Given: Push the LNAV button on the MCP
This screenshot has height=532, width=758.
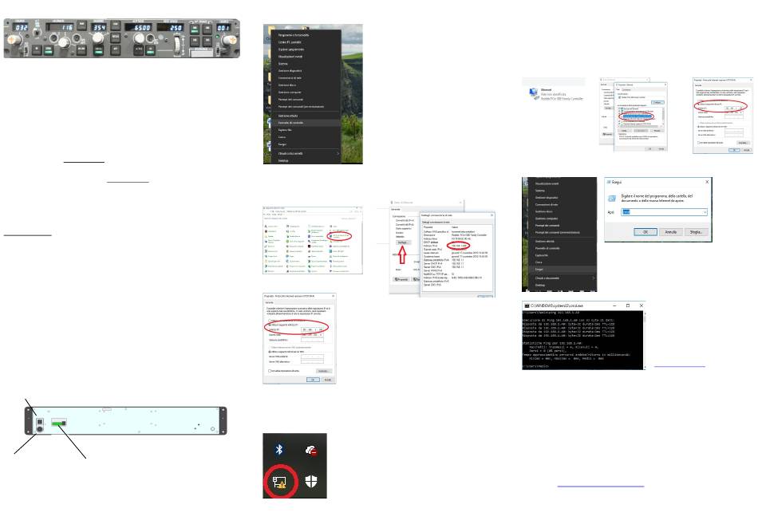Looking at the screenshot, I should pos(116,26).
